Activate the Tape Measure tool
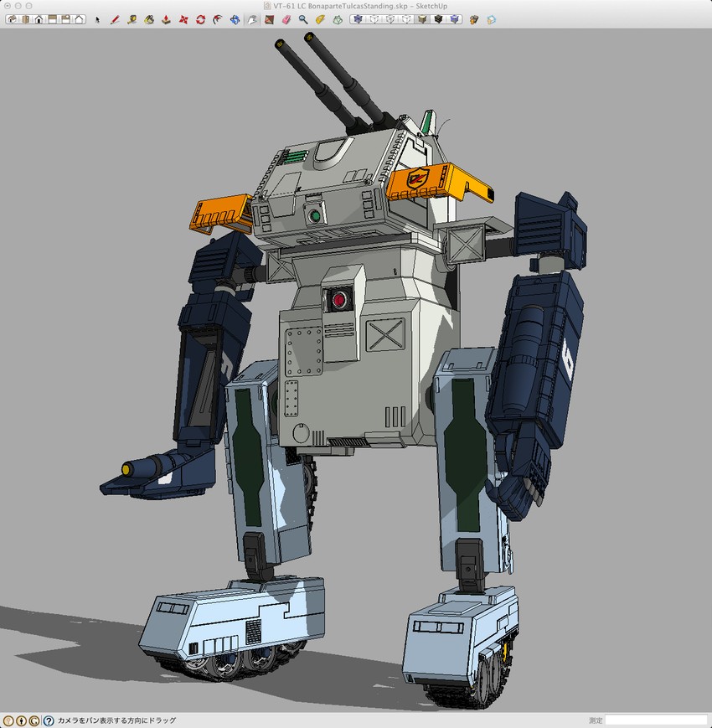 [132, 19]
